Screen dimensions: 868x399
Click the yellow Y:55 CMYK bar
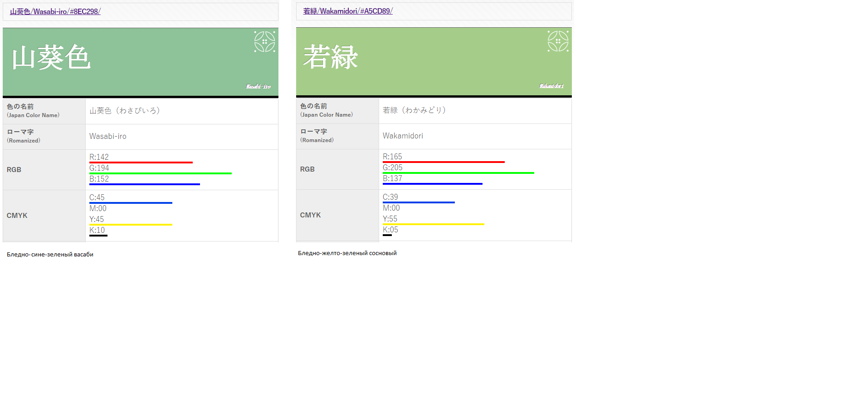[x=434, y=224]
